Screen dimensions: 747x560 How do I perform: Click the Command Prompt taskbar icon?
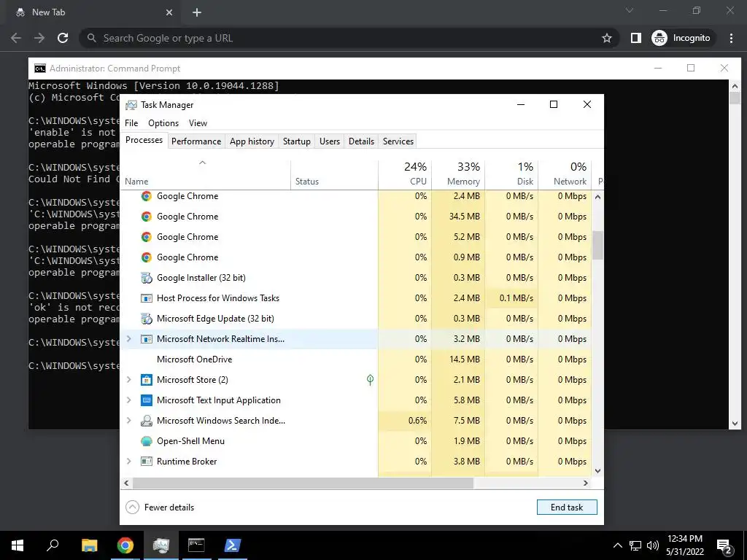[x=196, y=545]
